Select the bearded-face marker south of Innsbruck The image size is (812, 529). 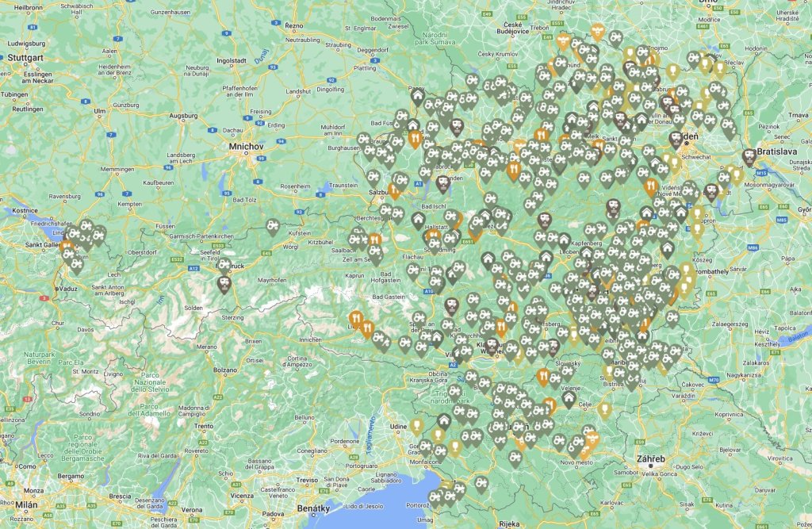224,282
